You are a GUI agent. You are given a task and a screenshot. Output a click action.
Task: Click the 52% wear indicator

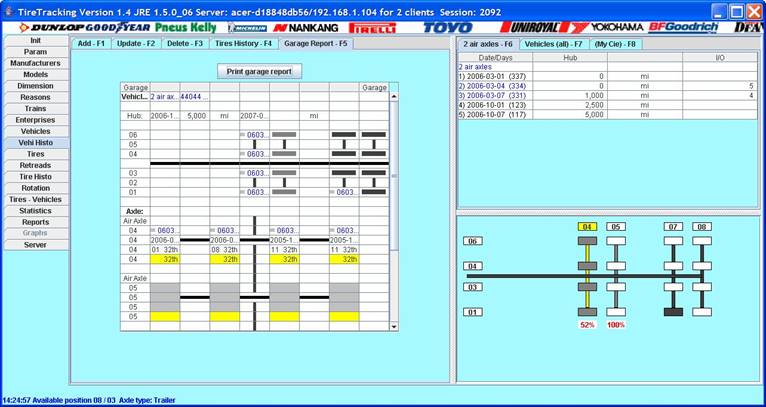click(587, 325)
